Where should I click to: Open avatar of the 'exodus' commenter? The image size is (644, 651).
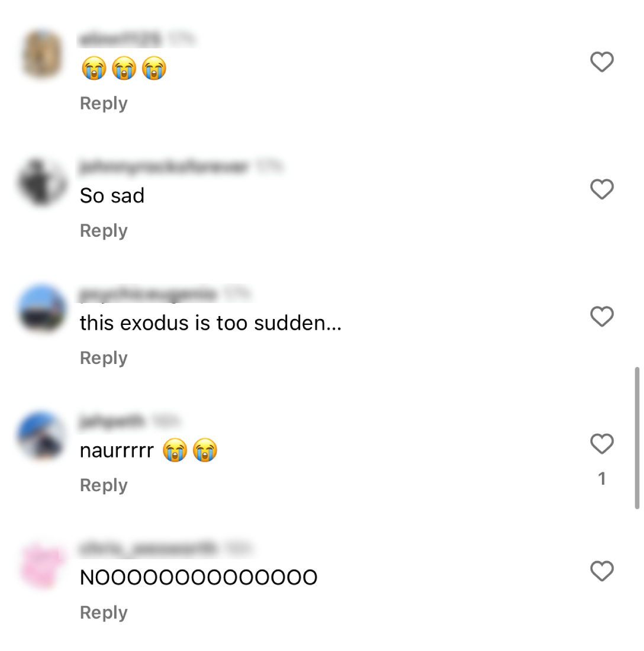(43, 310)
